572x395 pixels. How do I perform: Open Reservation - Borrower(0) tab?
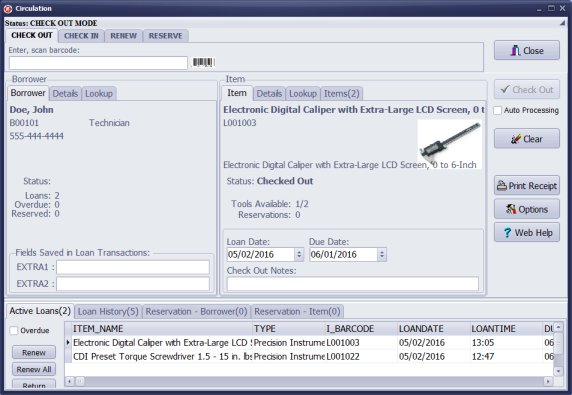coord(196,311)
